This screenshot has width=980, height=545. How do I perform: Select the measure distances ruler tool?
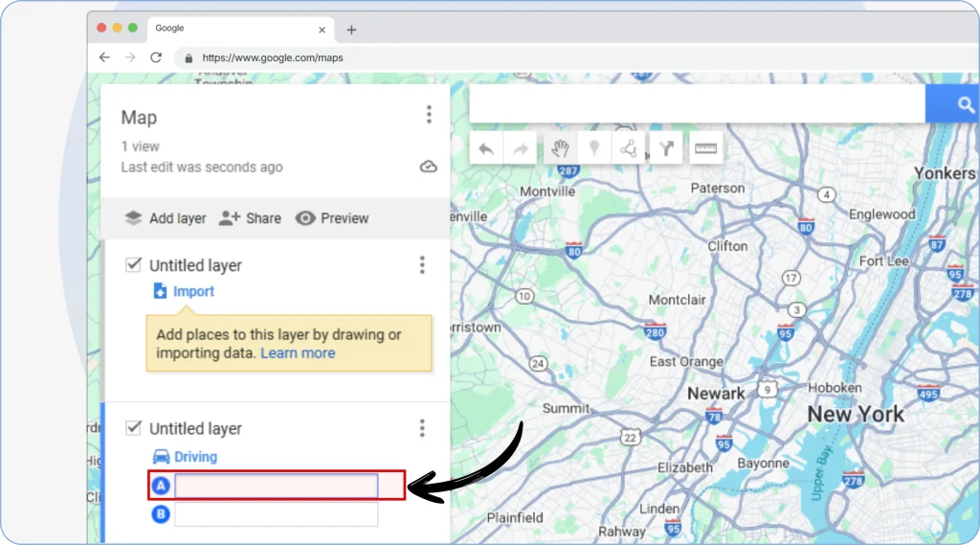705,148
